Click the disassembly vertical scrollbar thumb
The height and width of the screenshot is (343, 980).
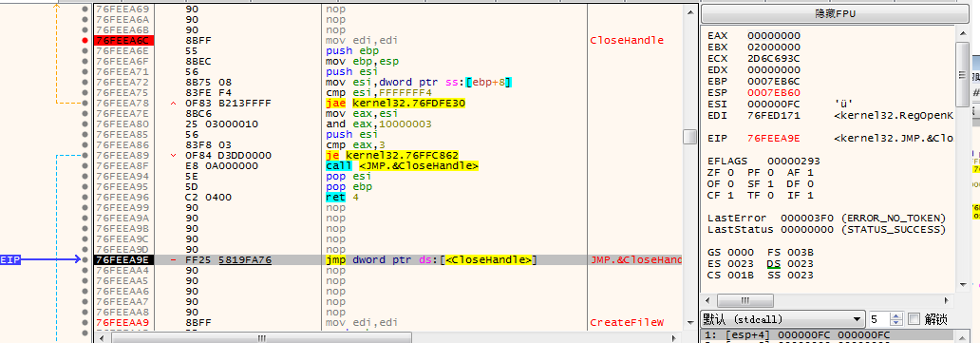click(x=690, y=137)
